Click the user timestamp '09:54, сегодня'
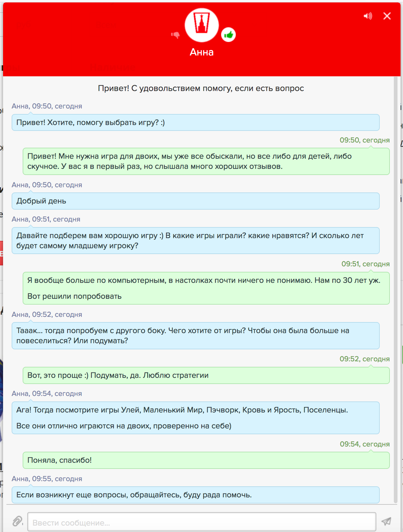 pyautogui.click(x=365, y=444)
